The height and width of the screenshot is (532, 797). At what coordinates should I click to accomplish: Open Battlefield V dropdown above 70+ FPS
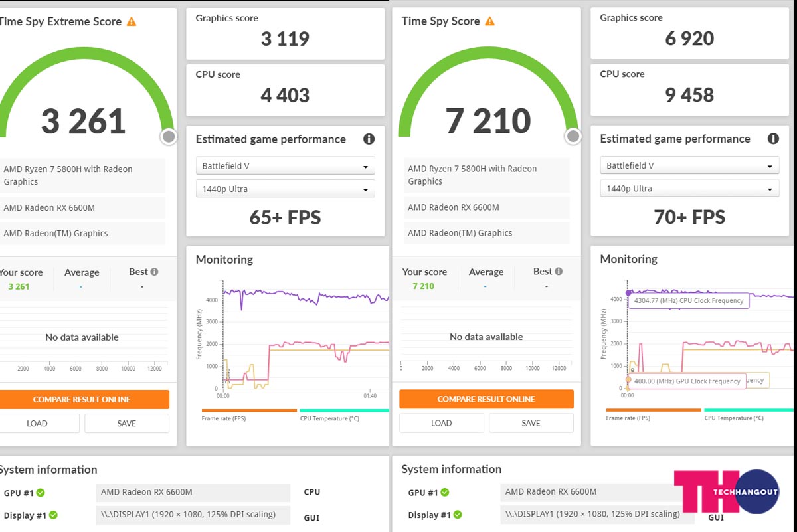(689, 165)
